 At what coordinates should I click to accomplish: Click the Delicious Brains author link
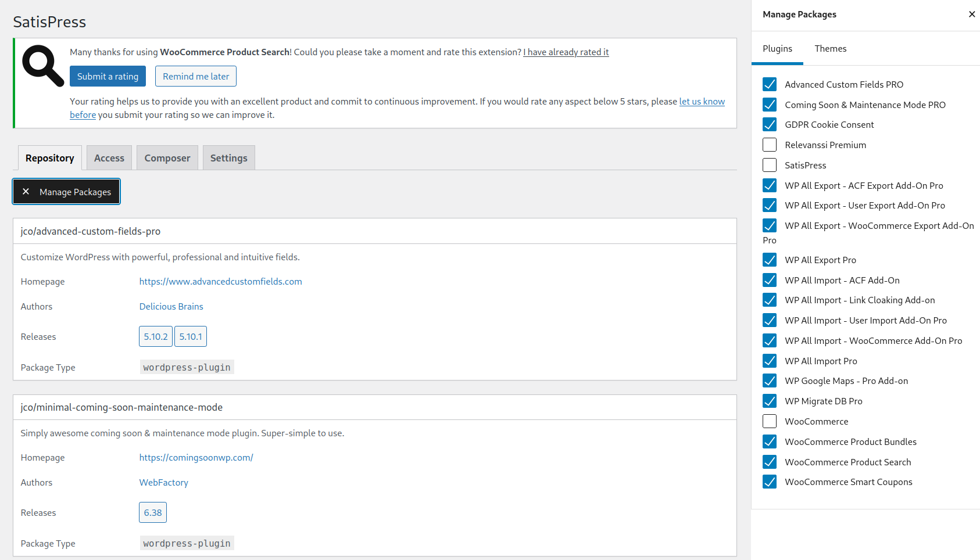tap(171, 306)
